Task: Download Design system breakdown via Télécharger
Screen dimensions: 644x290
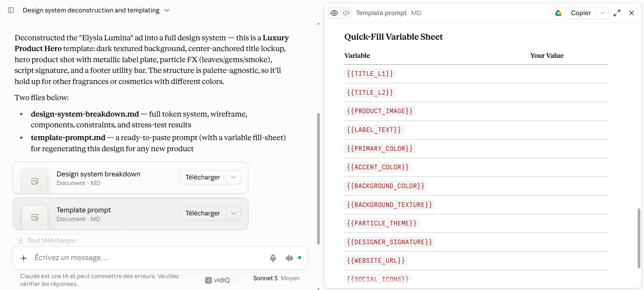Action: 203,177
